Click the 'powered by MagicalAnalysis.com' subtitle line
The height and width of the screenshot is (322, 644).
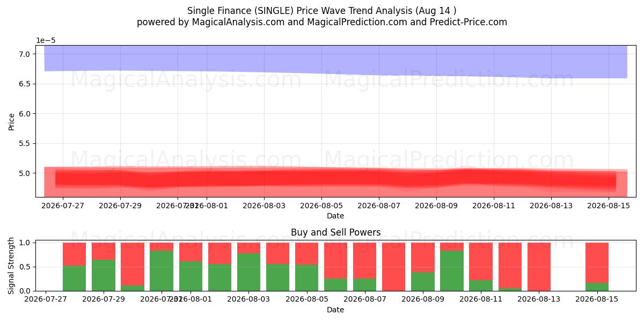(x=322, y=22)
